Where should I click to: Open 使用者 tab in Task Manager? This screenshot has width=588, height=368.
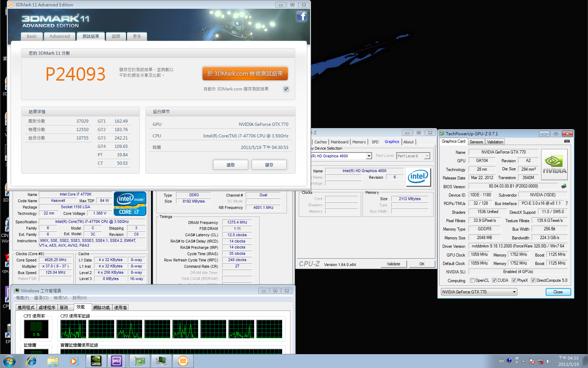tap(120, 307)
